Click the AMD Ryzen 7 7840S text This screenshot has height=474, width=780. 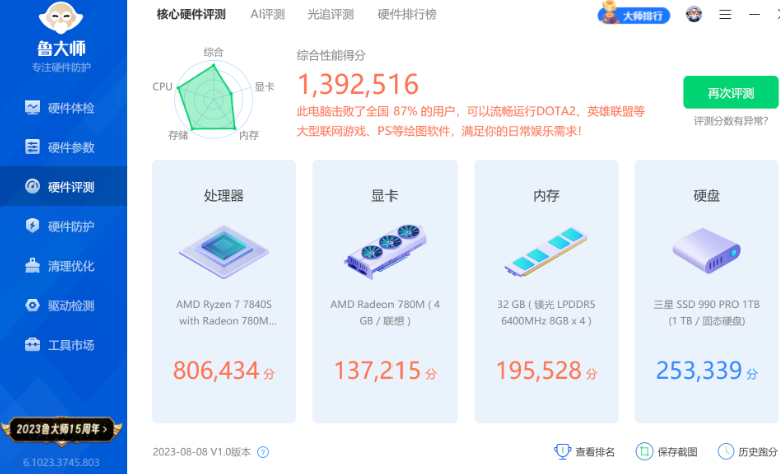[224, 304]
